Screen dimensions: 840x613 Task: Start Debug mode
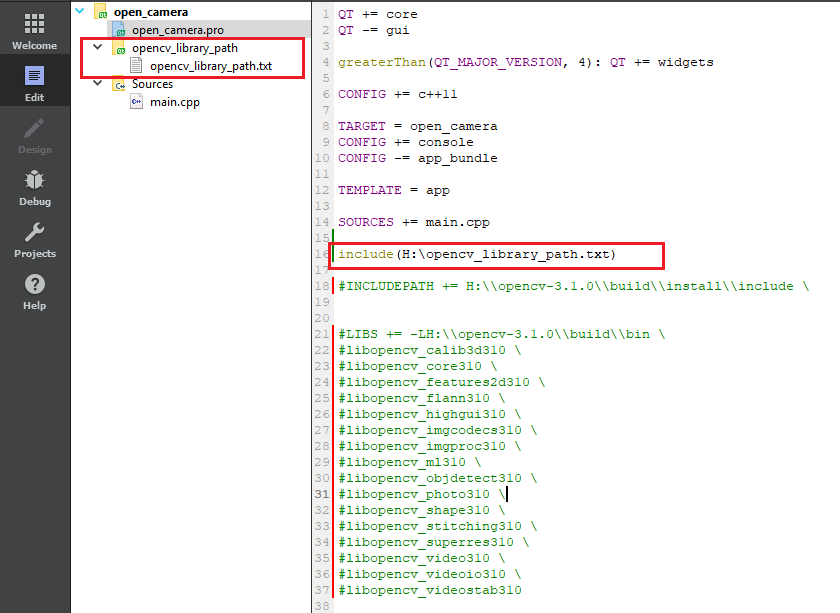point(34,190)
